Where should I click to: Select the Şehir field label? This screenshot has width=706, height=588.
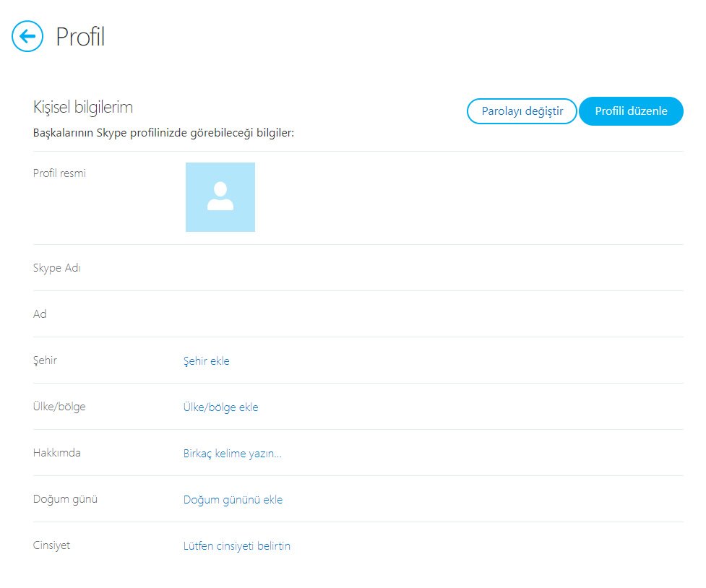point(45,360)
